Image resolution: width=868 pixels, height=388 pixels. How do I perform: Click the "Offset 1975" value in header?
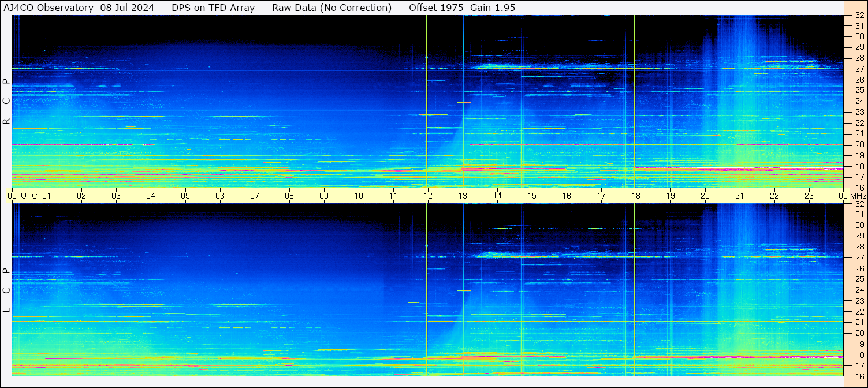click(x=437, y=8)
